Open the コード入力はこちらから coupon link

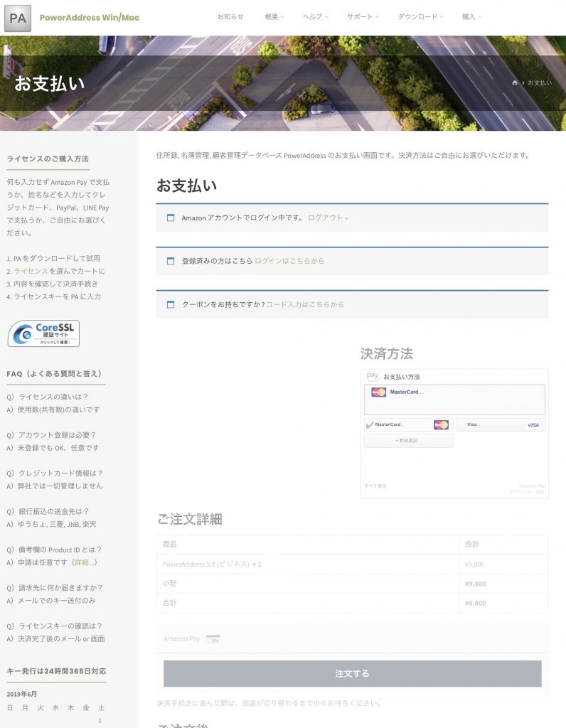click(305, 304)
